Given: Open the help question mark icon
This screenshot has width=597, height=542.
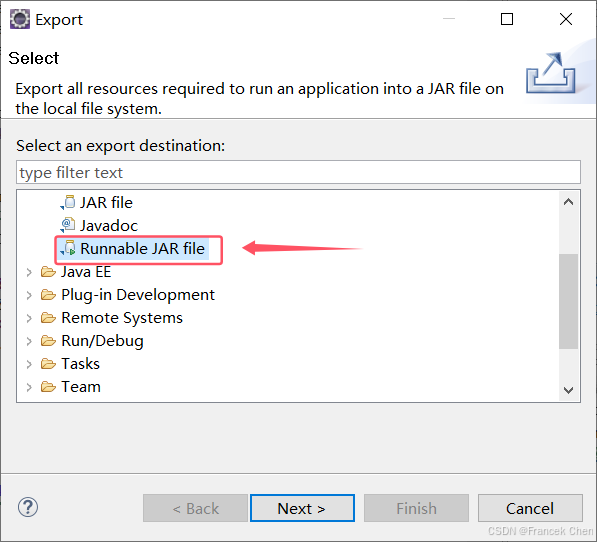Looking at the screenshot, I should click(28, 507).
